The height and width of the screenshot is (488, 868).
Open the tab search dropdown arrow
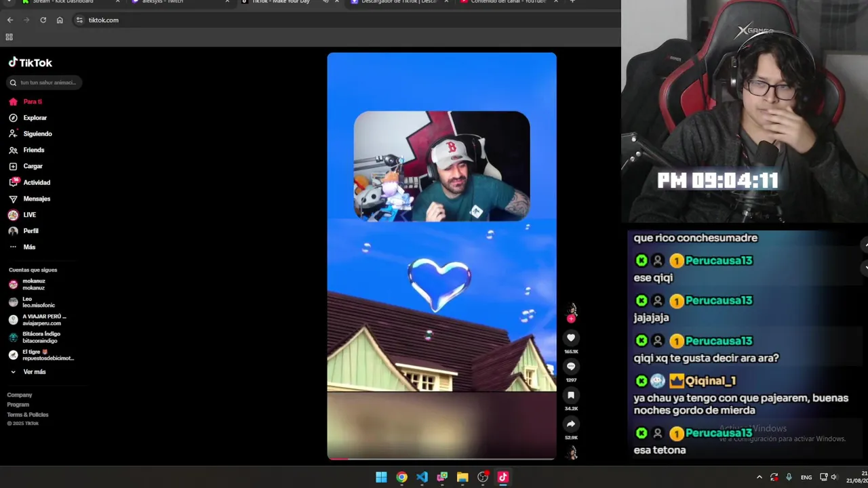tap(9, 2)
